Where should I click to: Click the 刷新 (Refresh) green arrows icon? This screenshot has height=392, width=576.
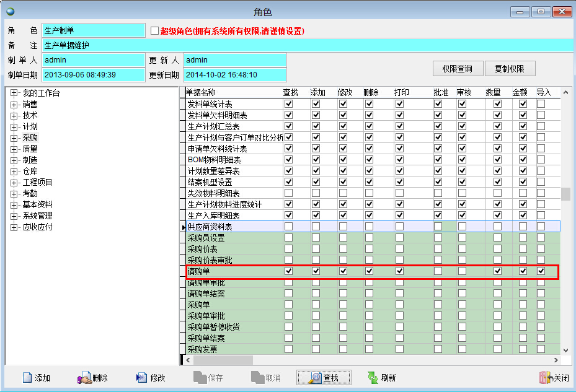click(x=373, y=378)
